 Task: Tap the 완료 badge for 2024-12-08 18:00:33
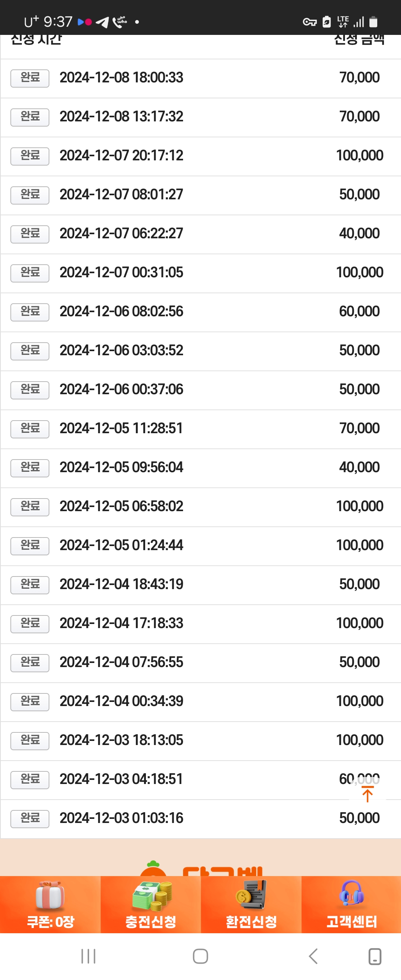tap(30, 78)
